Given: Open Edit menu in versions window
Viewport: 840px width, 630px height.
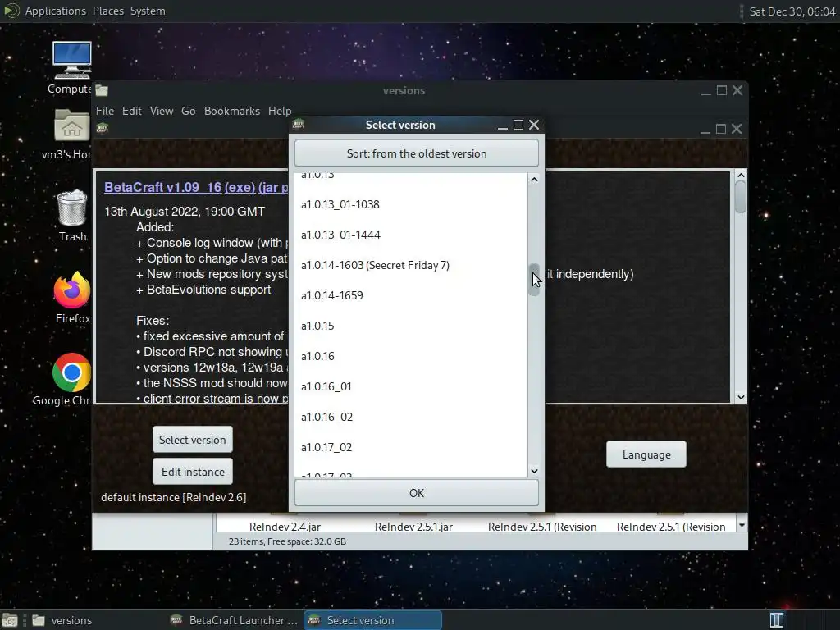Looking at the screenshot, I should (x=132, y=111).
